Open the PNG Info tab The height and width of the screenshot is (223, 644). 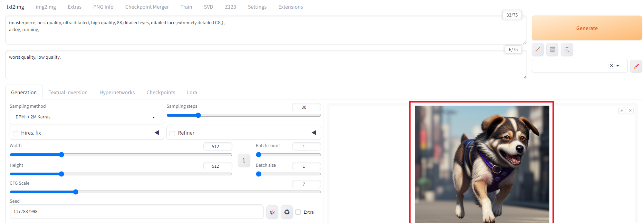pyautogui.click(x=103, y=7)
